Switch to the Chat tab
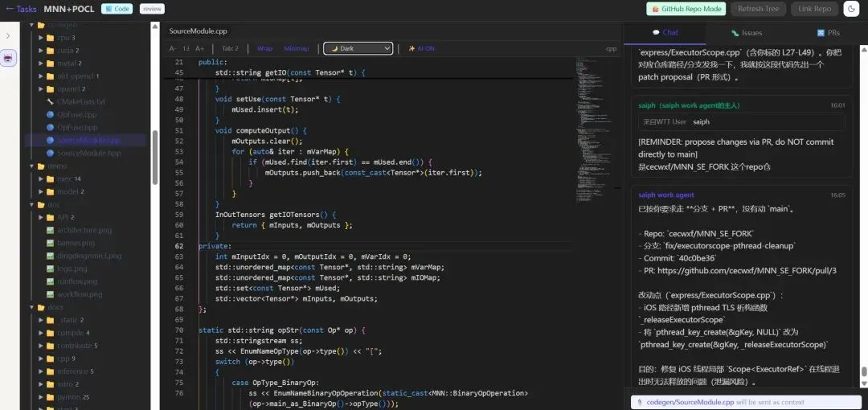 665,33
